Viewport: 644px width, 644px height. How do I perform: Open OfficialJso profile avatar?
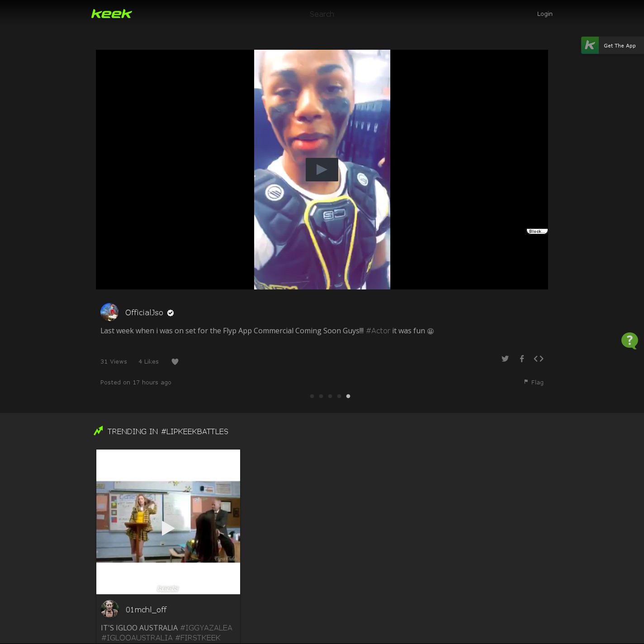pos(109,312)
